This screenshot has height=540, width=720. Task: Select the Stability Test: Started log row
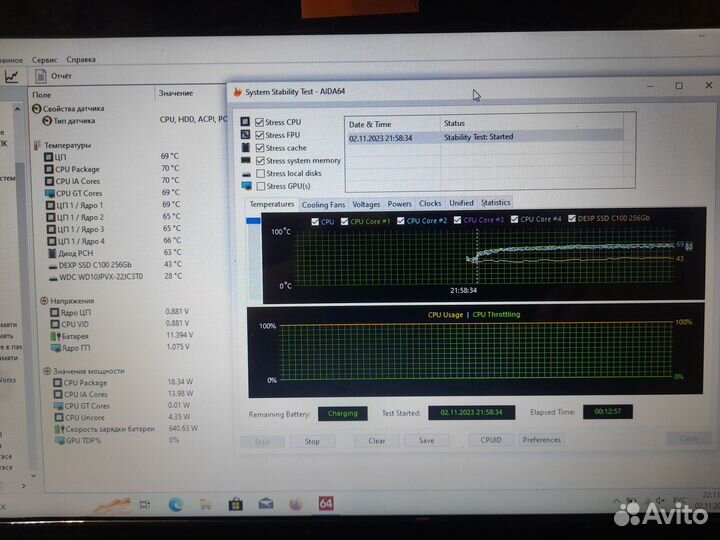(485, 137)
